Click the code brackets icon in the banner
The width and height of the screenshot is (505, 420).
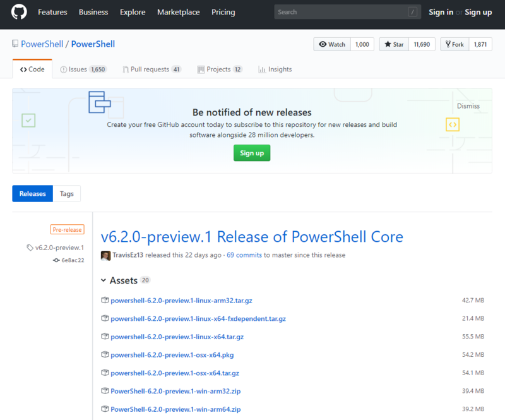pyautogui.click(x=452, y=124)
